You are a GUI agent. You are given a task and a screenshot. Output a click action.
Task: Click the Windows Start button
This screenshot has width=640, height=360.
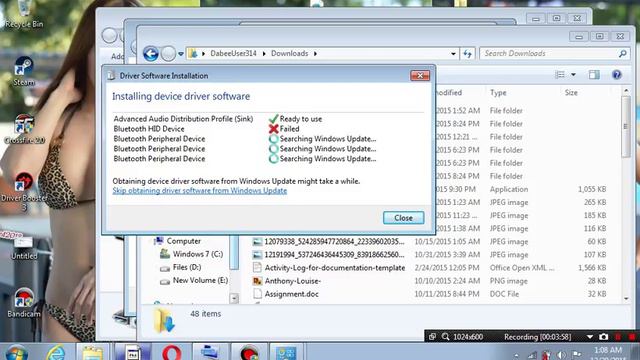(x=16, y=352)
